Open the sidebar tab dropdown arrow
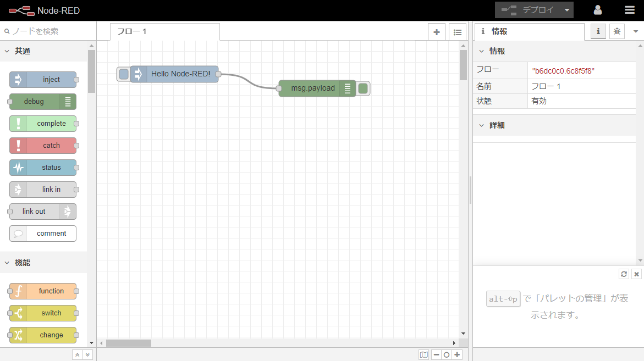The width and height of the screenshot is (644, 361). click(635, 31)
